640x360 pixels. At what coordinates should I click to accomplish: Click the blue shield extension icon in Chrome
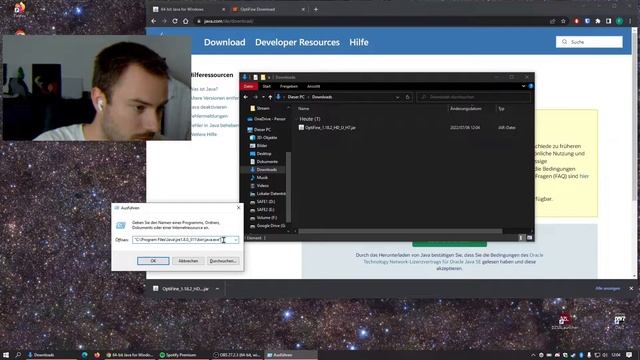[587, 21]
